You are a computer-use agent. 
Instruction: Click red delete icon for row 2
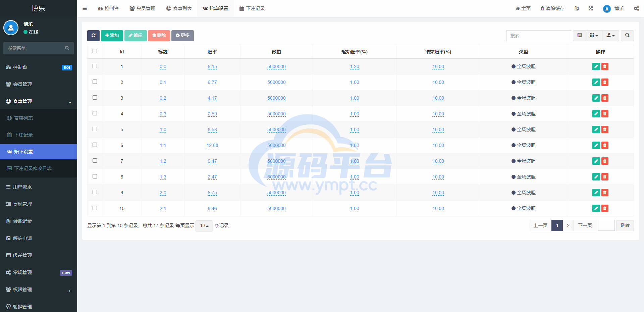[605, 82]
